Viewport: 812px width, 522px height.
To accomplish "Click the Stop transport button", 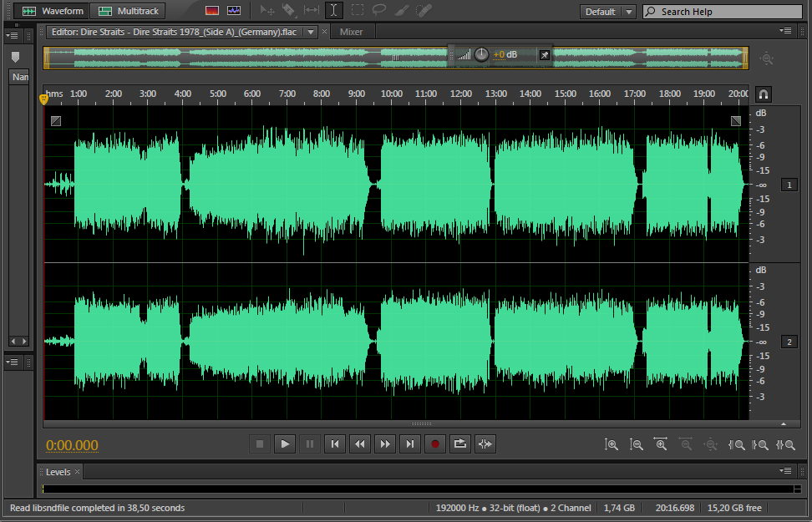I will click(x=260, y=443).
